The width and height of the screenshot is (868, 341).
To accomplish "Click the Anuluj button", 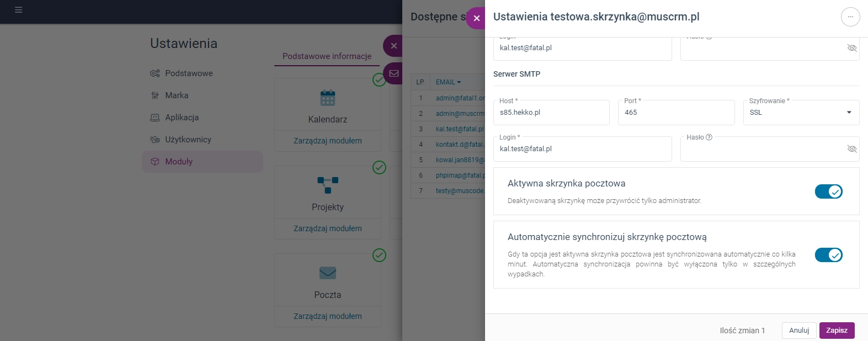I will pyautogui.click(x=799, y=331).
